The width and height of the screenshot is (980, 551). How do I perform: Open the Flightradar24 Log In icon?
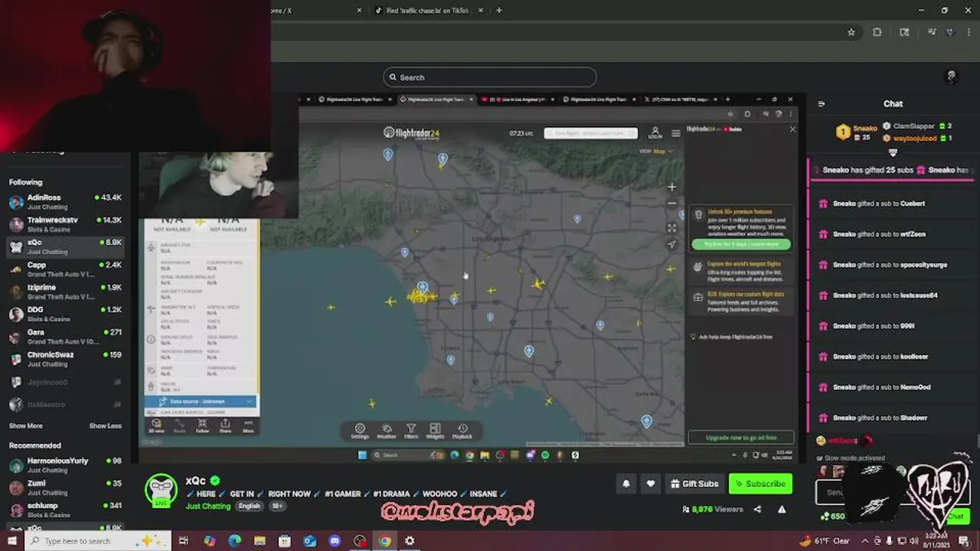[x=655, y=133]
